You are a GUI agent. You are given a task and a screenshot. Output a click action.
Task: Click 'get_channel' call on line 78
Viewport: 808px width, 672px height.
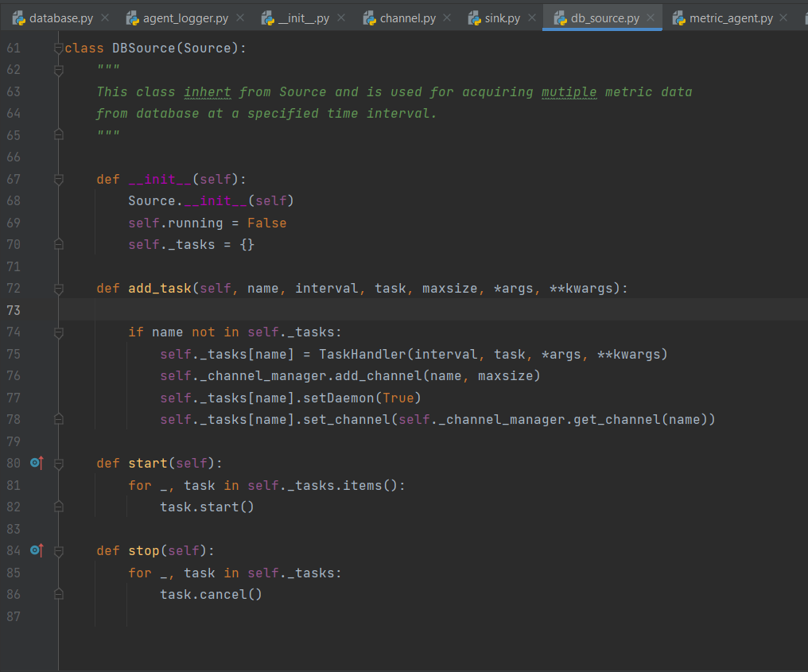pos(617,419)
